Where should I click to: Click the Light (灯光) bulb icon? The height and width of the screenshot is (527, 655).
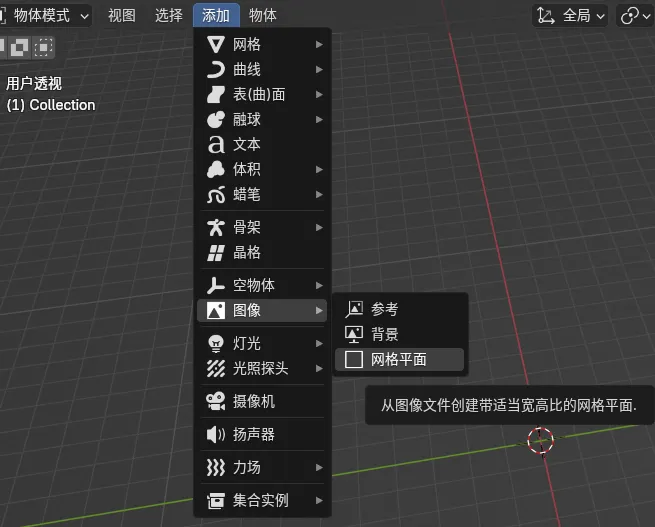click(216, 344)
